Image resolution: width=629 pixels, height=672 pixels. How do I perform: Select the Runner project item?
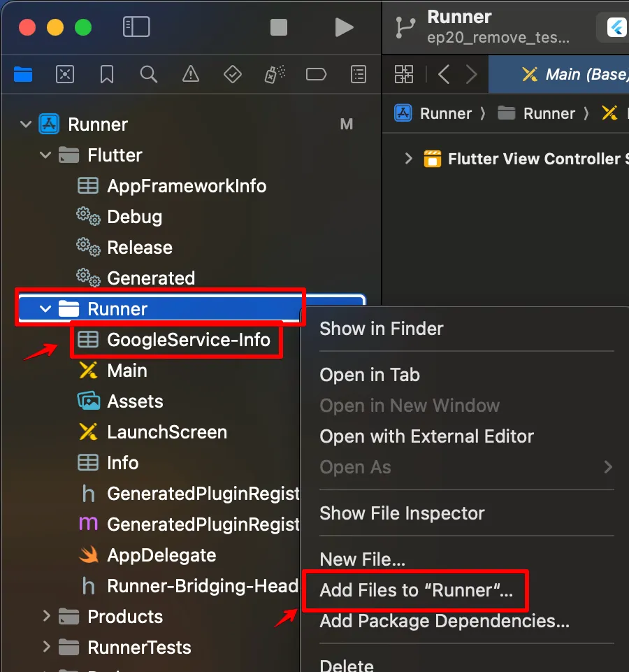[x=83, y=124]
